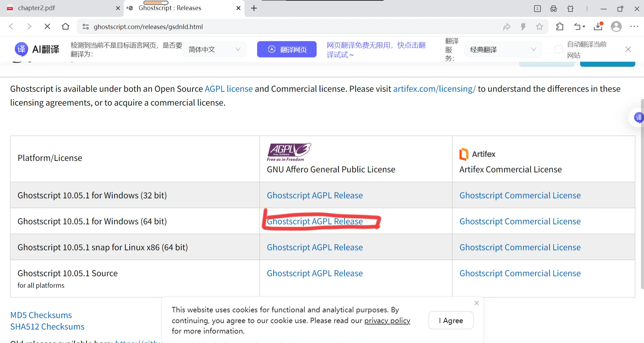Open a new browser tab
644x343 pixels.
point(254,8)
